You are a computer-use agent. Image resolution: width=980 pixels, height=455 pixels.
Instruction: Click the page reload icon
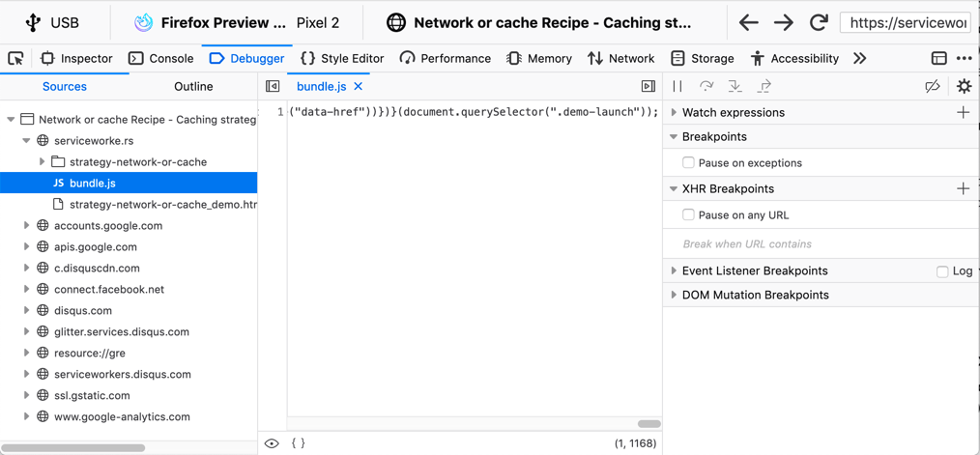pos(819,22)
